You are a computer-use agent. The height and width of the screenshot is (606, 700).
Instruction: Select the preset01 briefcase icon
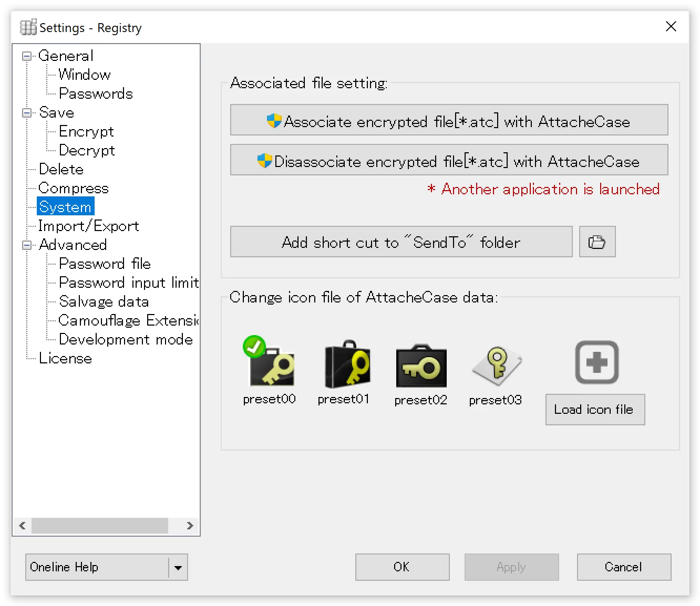tap(345, 365)
